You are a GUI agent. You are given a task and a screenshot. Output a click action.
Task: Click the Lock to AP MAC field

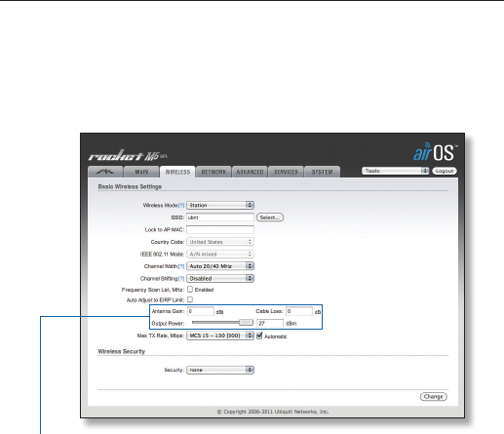220,229
